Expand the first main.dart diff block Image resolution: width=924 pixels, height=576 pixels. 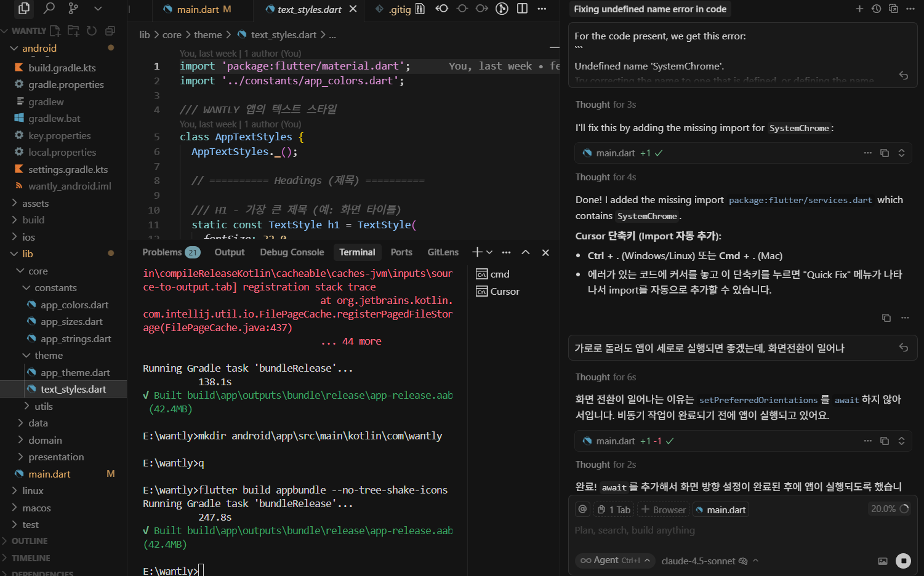(901, 153)
